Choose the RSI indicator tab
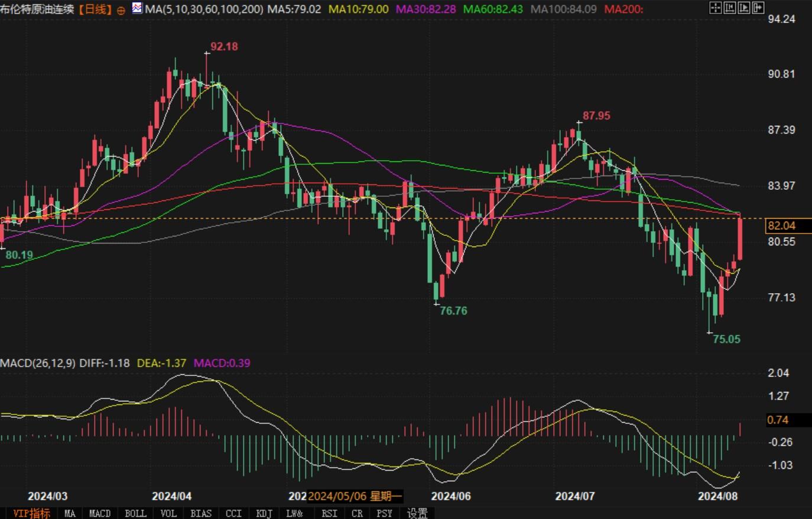The height and width of the screenshot is (519, 812). coord(329,513)
